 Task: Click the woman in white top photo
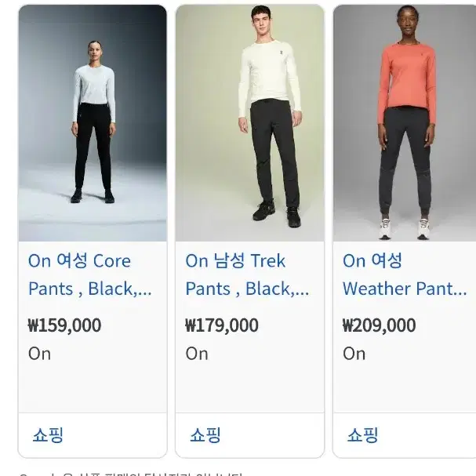(x=93, y=123)
